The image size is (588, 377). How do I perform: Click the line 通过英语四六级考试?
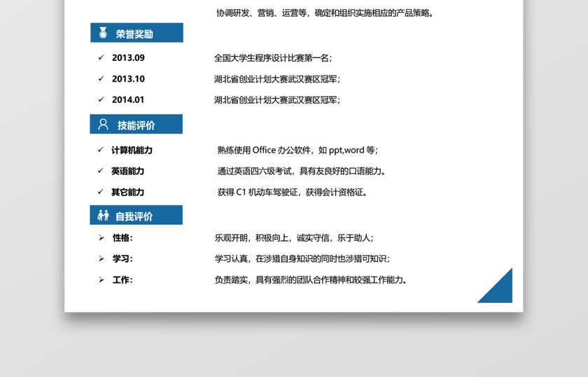[x=302, y=171]
